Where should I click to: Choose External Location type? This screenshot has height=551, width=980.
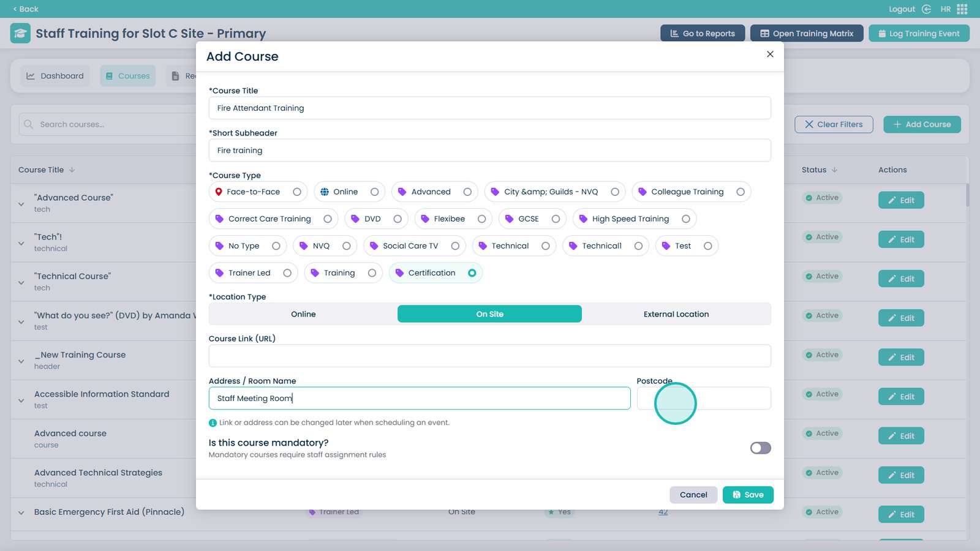pos(676,314)
